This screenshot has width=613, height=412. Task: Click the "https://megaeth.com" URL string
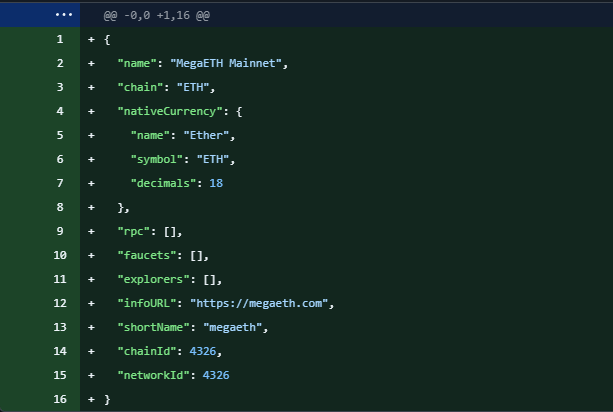(x=259, y=303)
